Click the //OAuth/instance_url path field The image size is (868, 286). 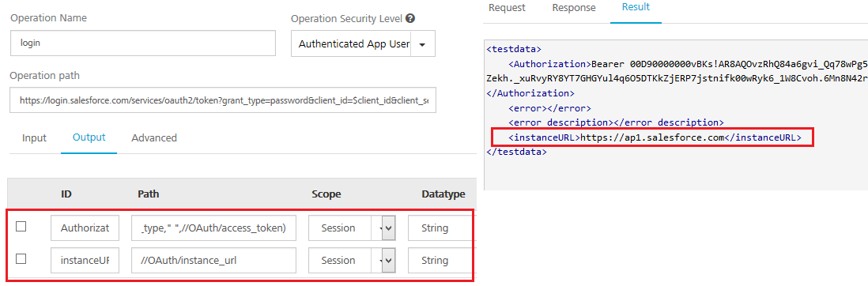(x=213, y=260)
